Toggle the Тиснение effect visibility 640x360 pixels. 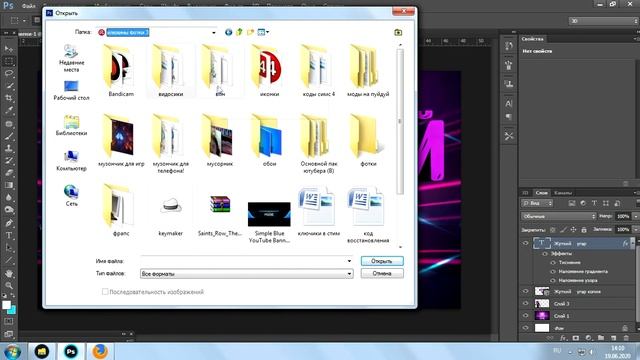553,262
